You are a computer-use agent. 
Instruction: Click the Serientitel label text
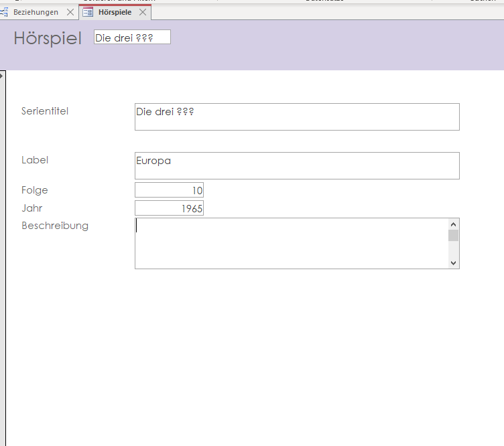[x=45, y=111]
